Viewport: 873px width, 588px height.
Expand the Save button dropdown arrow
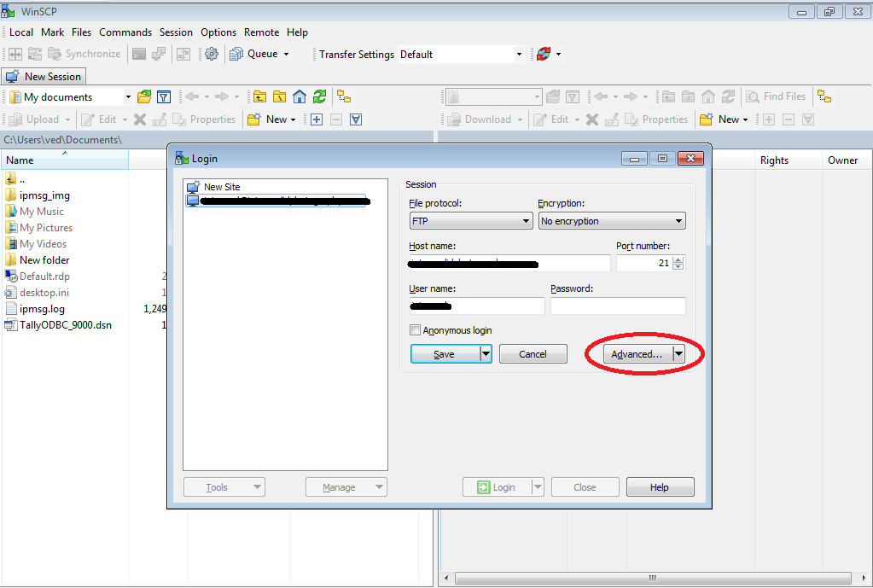486,354
